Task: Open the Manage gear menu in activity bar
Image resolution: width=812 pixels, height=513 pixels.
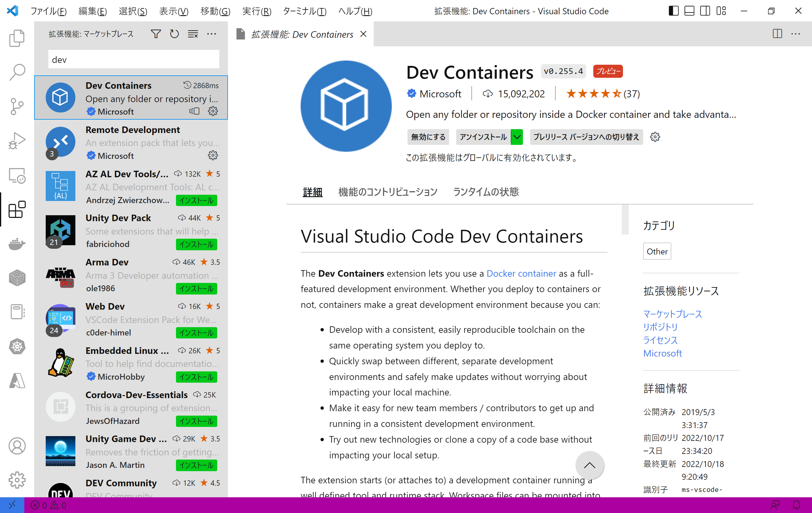Action: coord(17,480)
